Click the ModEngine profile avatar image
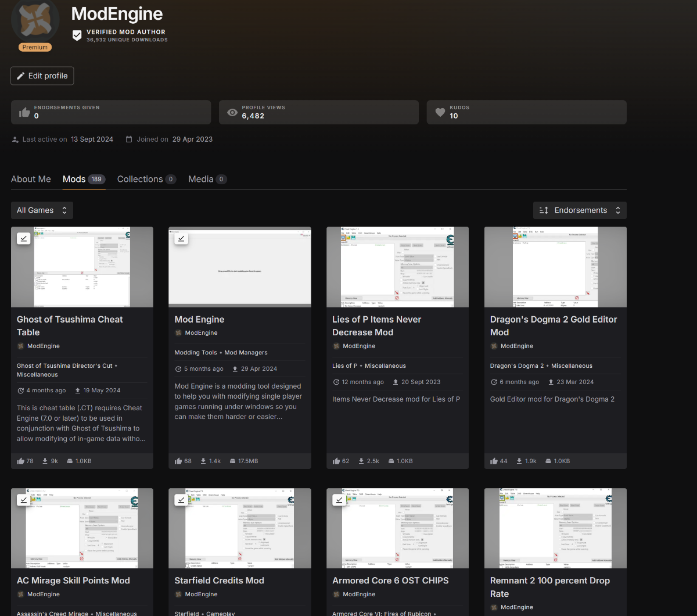Screen dimensions: 697x616 click(x=35, y=20)
